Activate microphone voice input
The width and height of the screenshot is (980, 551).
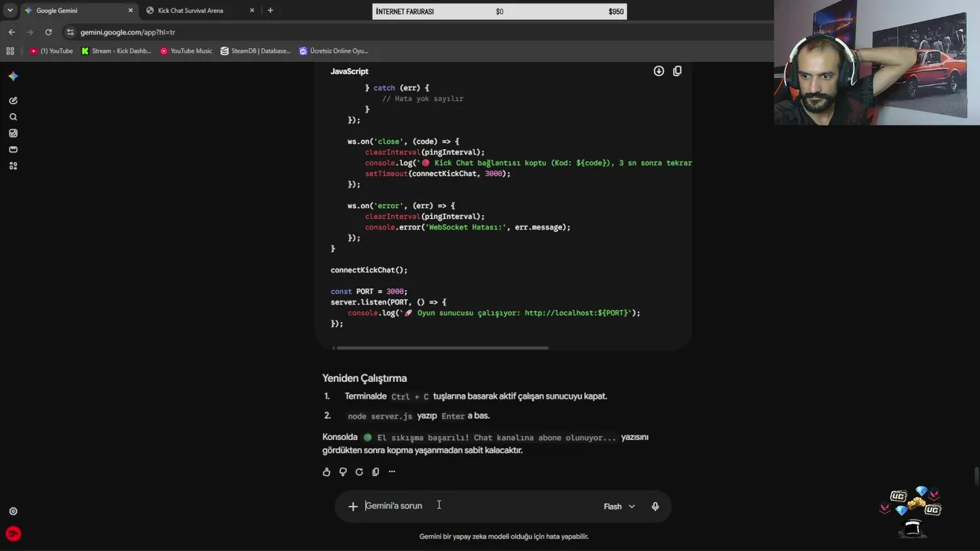[x=655, y=506]
